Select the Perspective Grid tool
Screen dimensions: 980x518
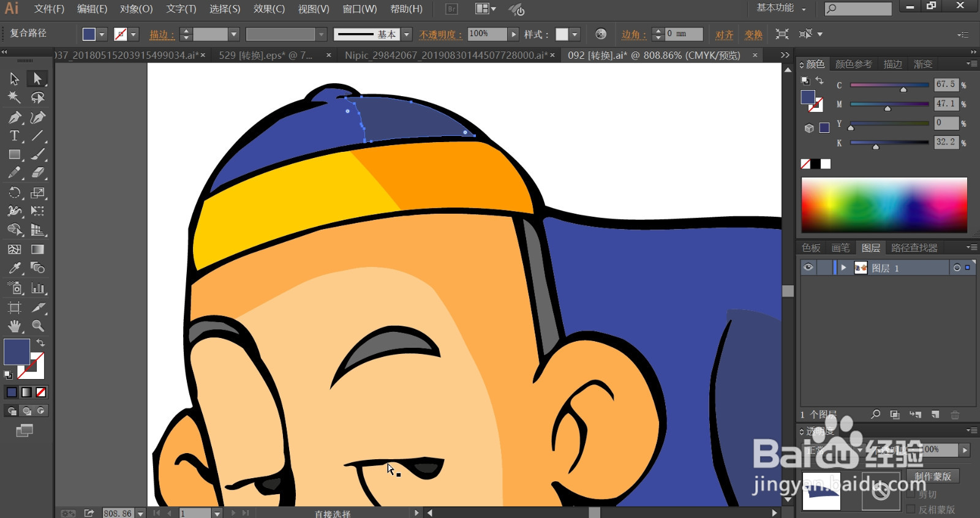pyautogui.click(x=37, y=230)
